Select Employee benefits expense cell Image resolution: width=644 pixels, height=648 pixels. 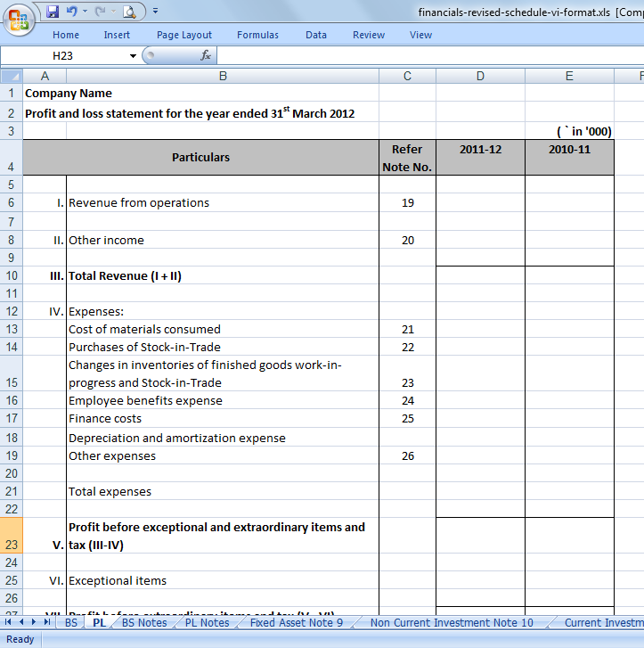point(223,400)
